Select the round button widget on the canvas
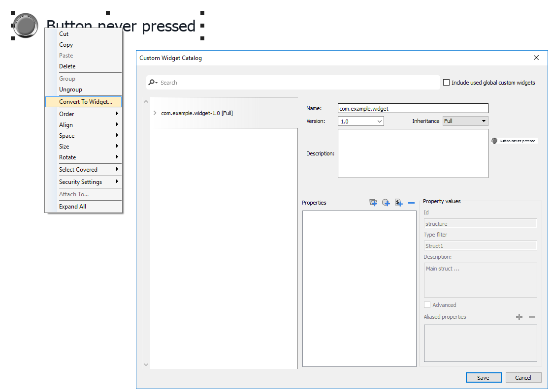 click(25, 26)
